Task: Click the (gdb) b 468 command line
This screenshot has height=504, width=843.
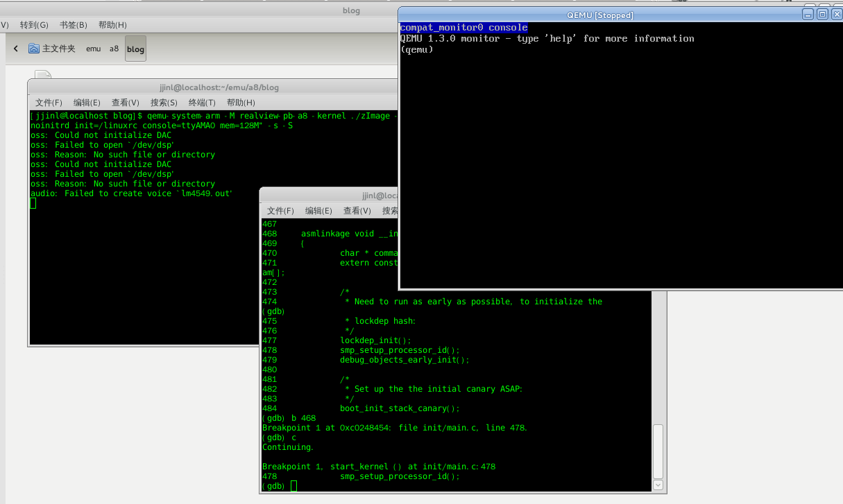Action: (x=289, y=418)
